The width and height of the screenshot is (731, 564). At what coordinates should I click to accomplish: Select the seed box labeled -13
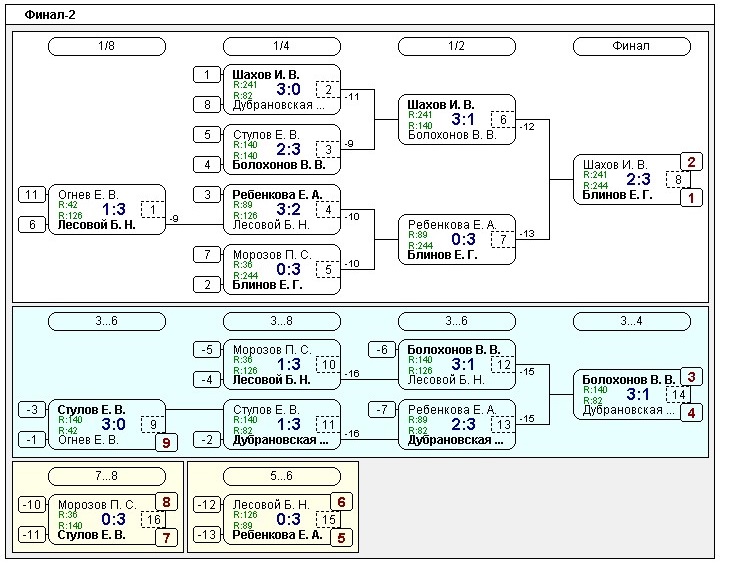(206, 535)
